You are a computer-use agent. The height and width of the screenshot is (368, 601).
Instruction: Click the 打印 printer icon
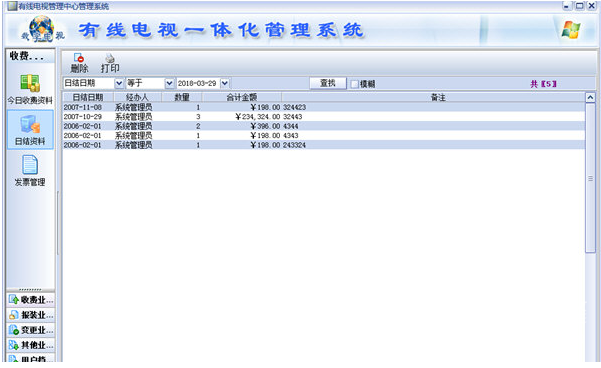click(x=110, y=58)
